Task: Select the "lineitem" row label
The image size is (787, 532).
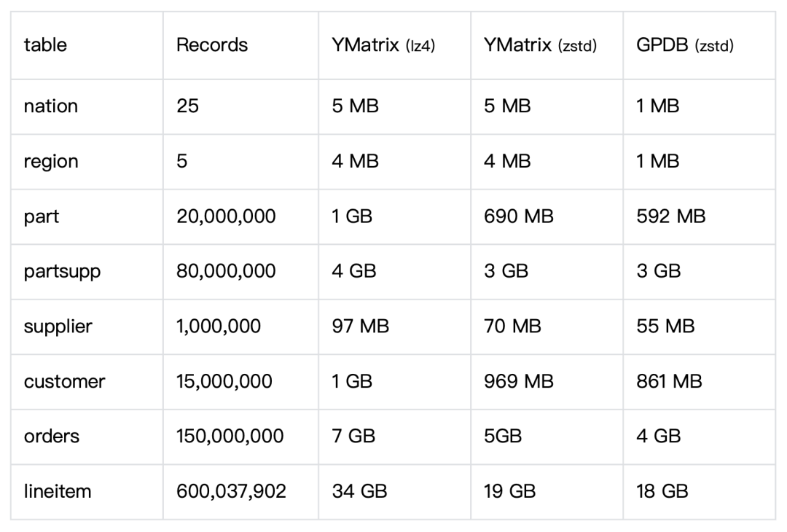Action: pos(58,491)
